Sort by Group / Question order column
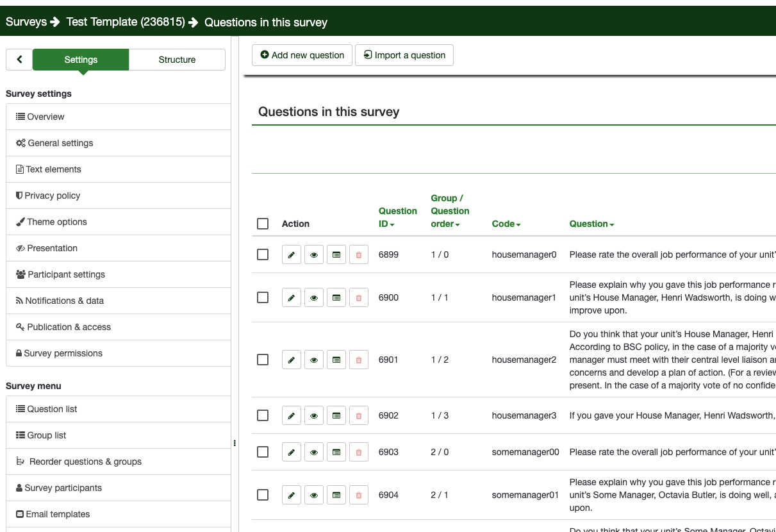The image size is (776, 532). (449, 211)
